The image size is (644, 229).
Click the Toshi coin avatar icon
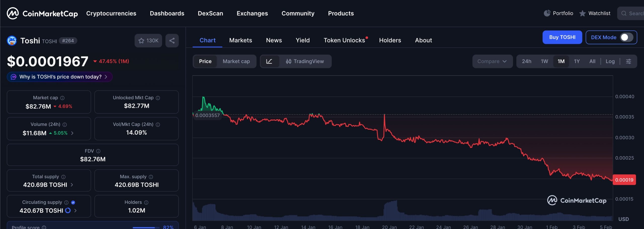click(12, 41)
